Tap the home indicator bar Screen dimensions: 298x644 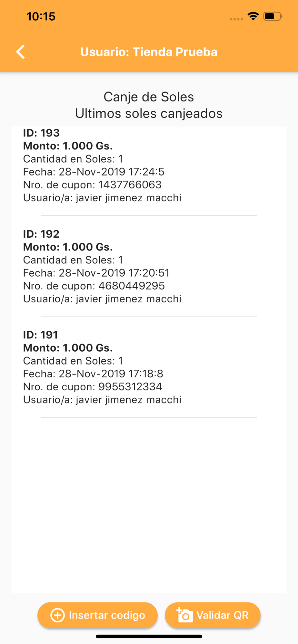(149, 636)
